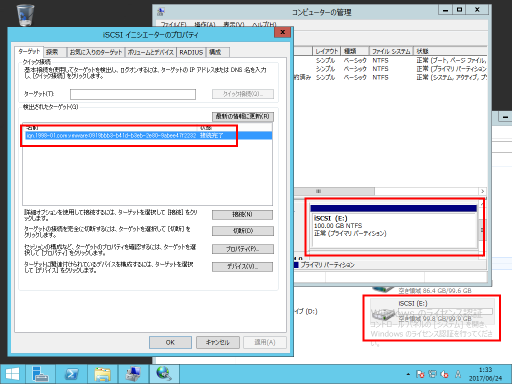512x384 pixels.
Task: Click vertical scrollbar of disk graphic pane
Action: click(x=482, y=230)
